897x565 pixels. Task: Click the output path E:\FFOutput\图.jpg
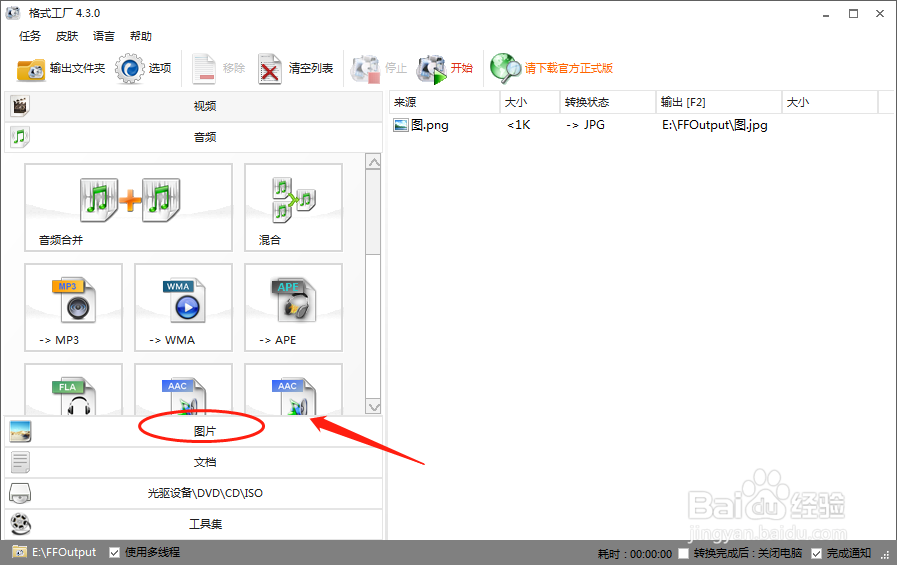click(x=715, y=125)
